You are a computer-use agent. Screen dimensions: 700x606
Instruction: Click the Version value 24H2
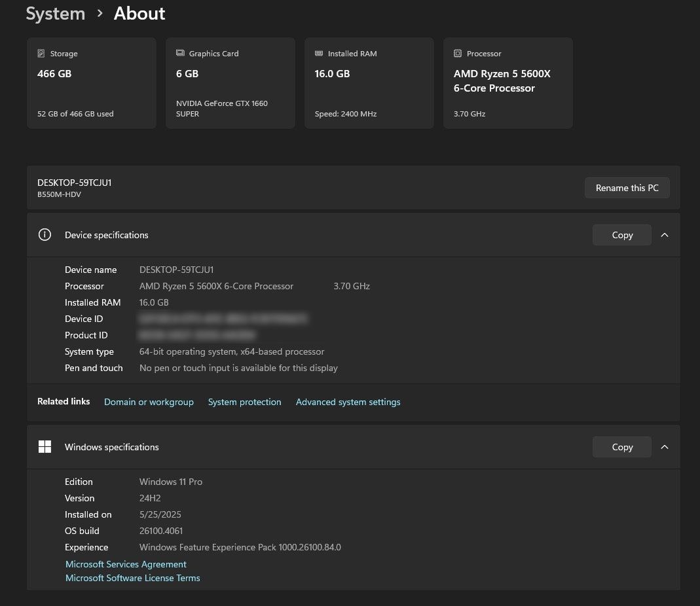pos(150,498)
